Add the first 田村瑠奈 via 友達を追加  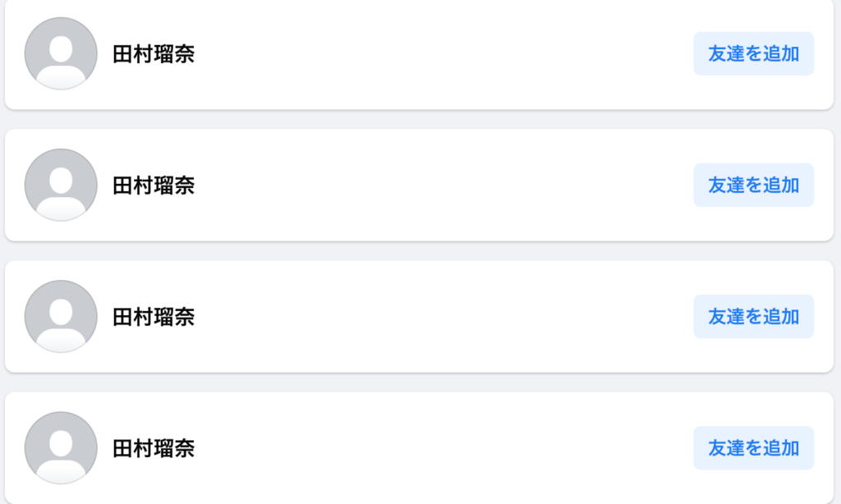pos(754,53)
